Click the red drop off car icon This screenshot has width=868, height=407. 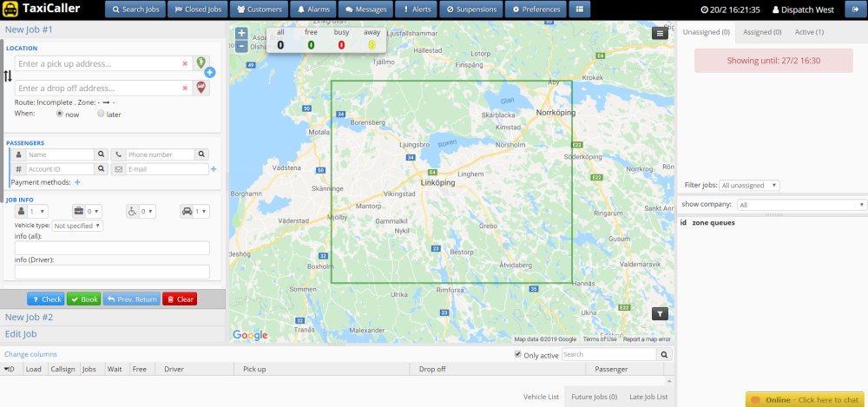(x=201, y=88)
